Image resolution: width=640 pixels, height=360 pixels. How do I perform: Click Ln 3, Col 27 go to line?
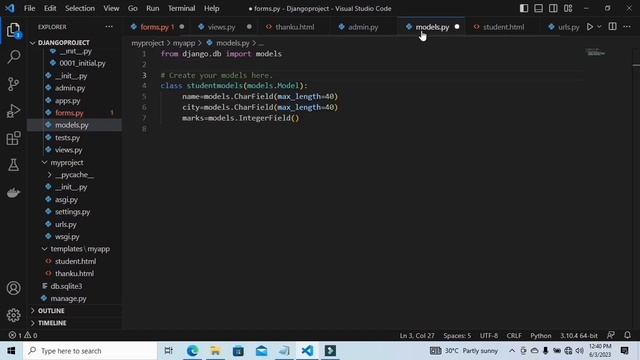click(x=417, y=336)
